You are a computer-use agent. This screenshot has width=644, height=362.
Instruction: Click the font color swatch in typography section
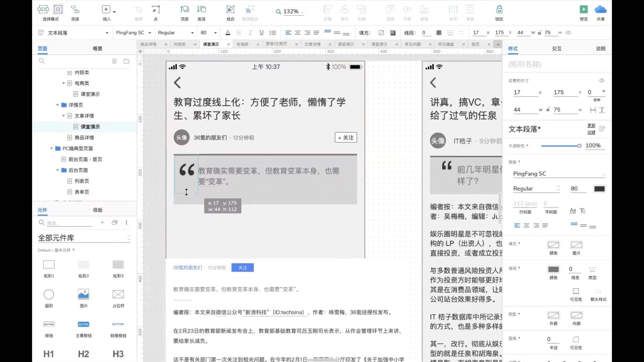point(599,189)
